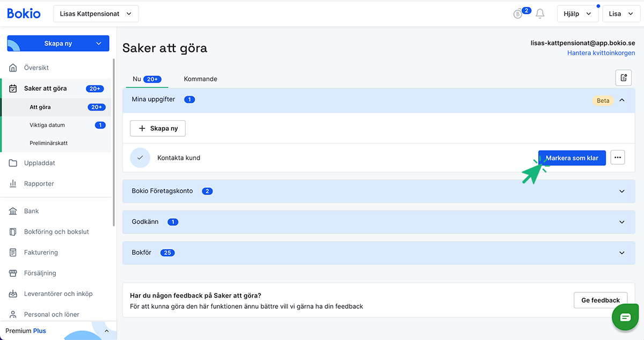Expand the Bokför section
The width and height of the screenshot is (644, 340).
(x=622, y=253)
